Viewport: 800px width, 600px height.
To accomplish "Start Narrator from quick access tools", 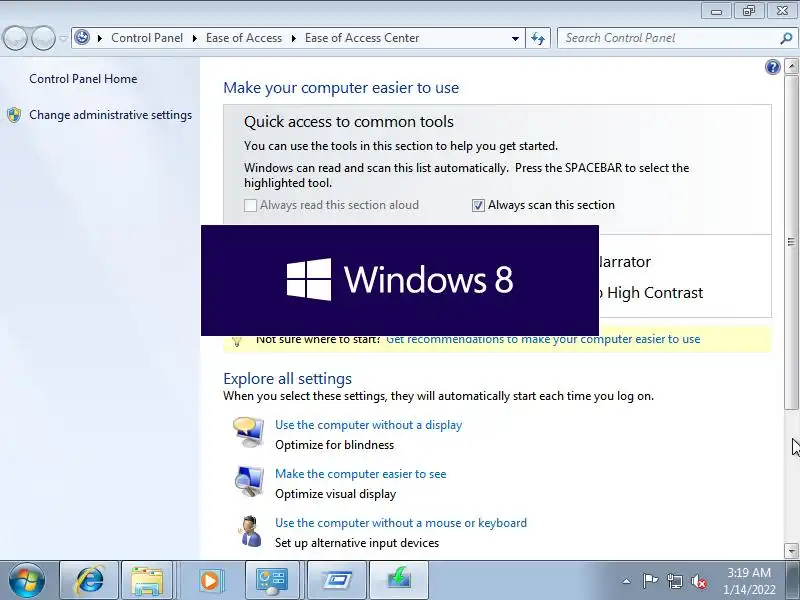I will click(625, 262).
